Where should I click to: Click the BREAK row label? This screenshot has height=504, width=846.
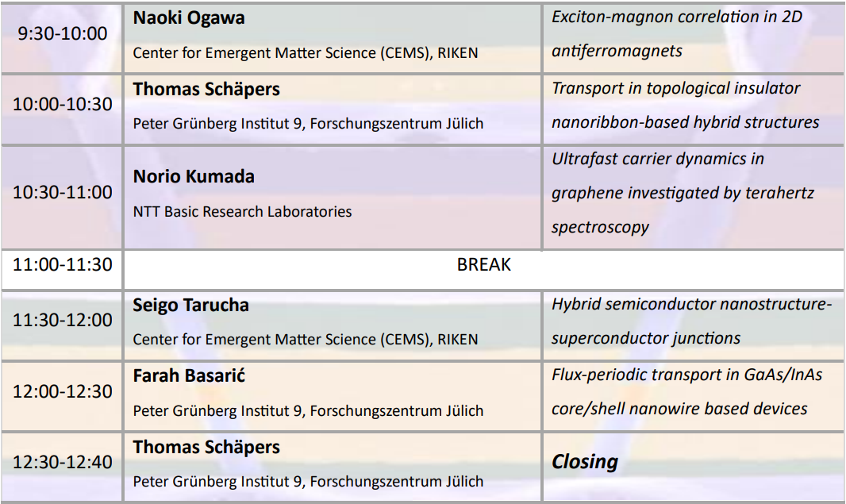coord(483,265)
